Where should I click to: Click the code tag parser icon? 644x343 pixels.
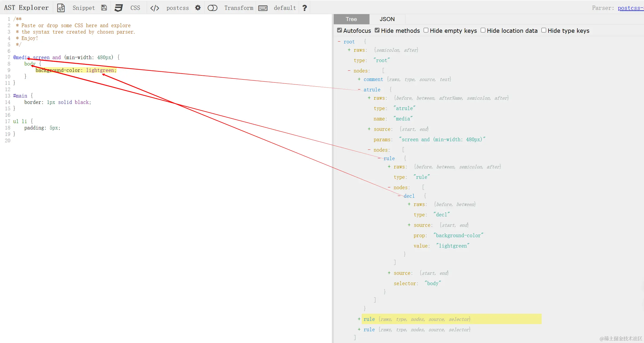(x=155, y=8)
